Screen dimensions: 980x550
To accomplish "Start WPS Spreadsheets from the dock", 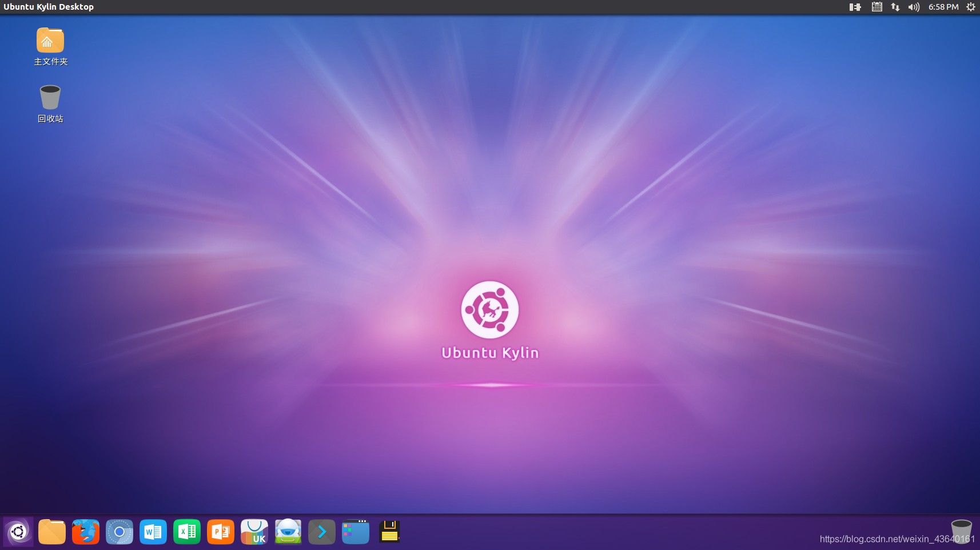I will (x=187, y=532).
